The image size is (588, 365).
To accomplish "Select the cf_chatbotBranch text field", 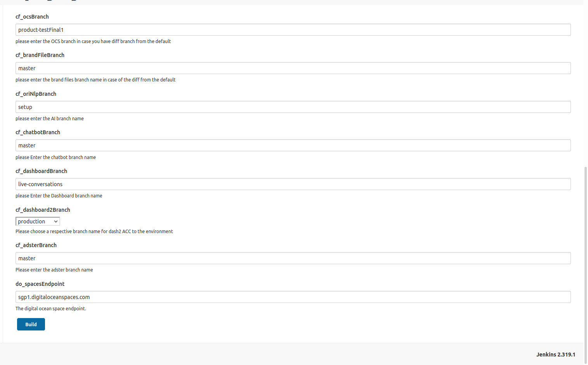I will [293, 145].
